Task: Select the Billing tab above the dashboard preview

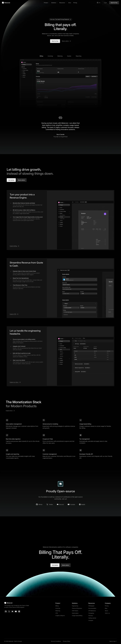Action: coord(41,56)
